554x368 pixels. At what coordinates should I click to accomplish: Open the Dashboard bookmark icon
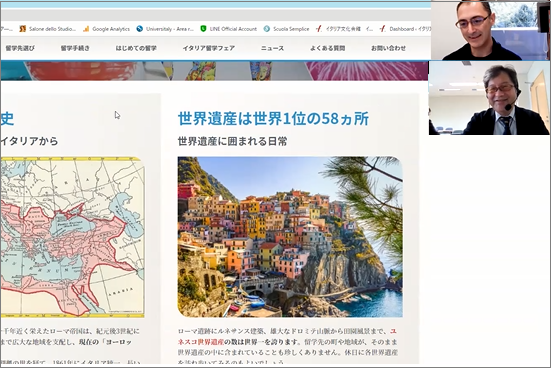click(382, 29)
